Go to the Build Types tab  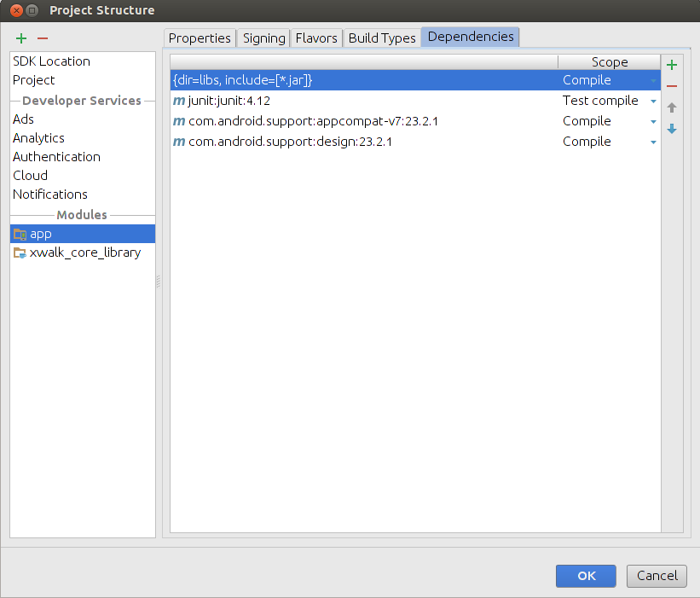click(x=382, y=38)
